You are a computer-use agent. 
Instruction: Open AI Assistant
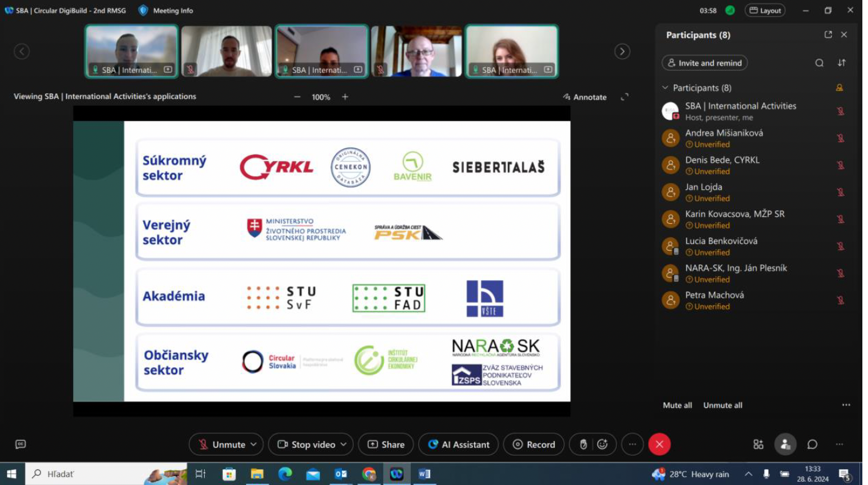tap(458, 444)
